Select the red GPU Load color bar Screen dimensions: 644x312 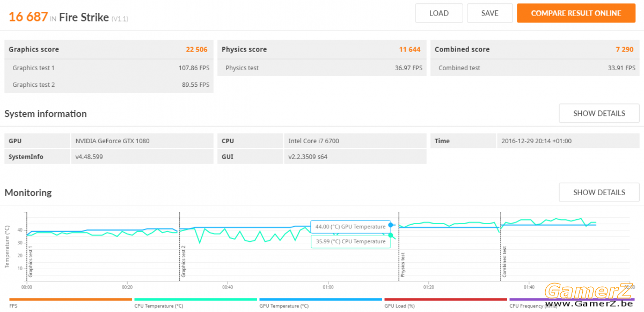(445, 300)
